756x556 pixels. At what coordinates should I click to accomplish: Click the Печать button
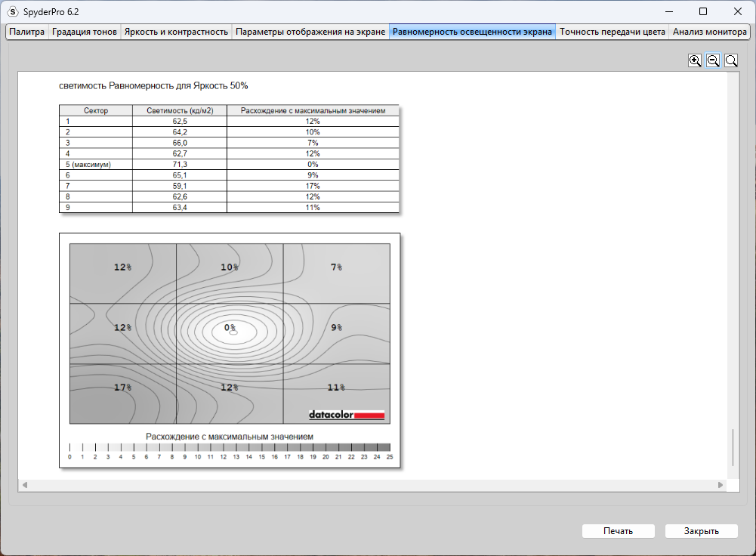[x=618, y=531]
